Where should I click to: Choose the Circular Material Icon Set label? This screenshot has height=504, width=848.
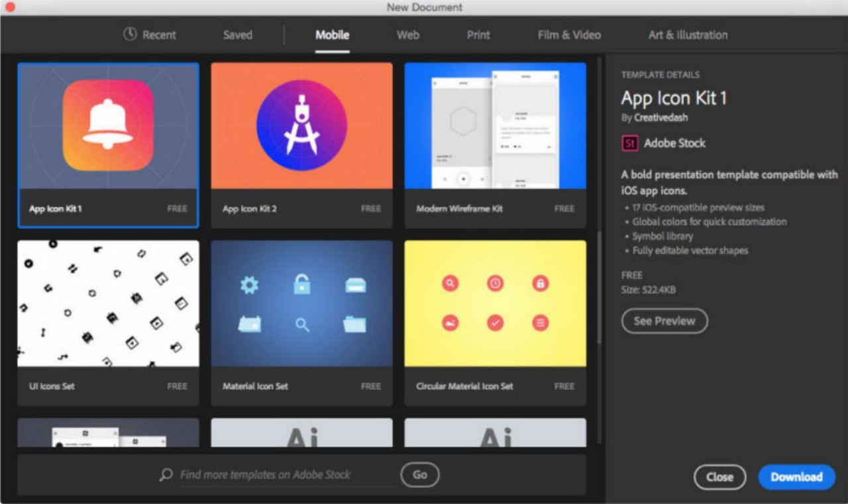click(464, 386)
